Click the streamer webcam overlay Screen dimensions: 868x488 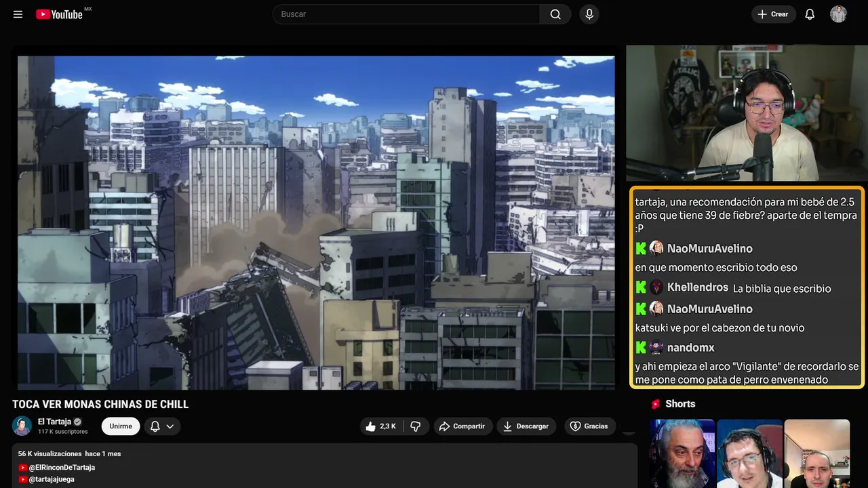coord(747,113)
